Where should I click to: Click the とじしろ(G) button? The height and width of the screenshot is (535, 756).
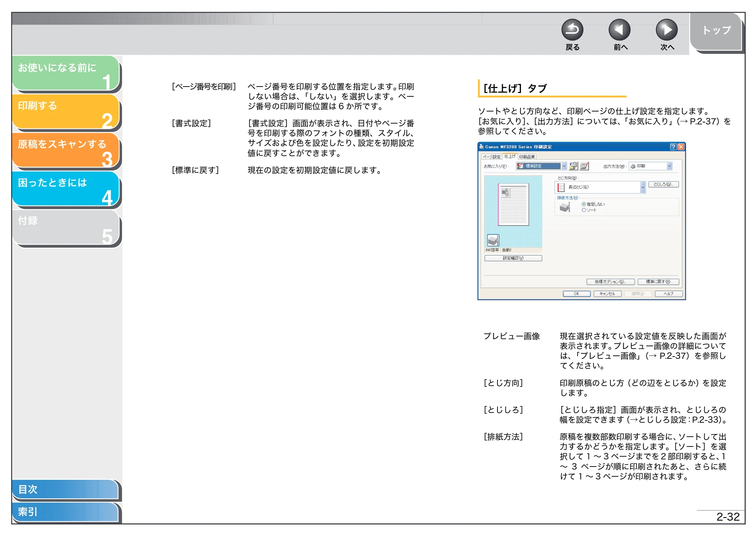tap(663, 185)
